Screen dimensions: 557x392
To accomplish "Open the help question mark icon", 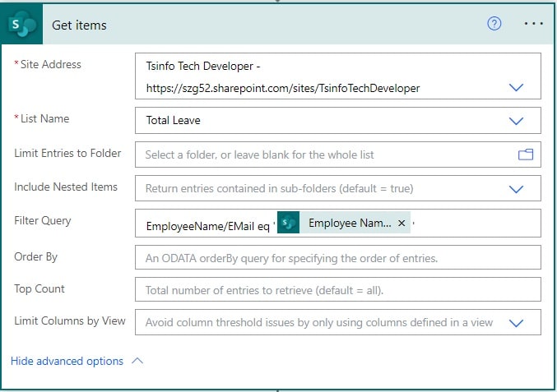I will [x=494, y=24].
